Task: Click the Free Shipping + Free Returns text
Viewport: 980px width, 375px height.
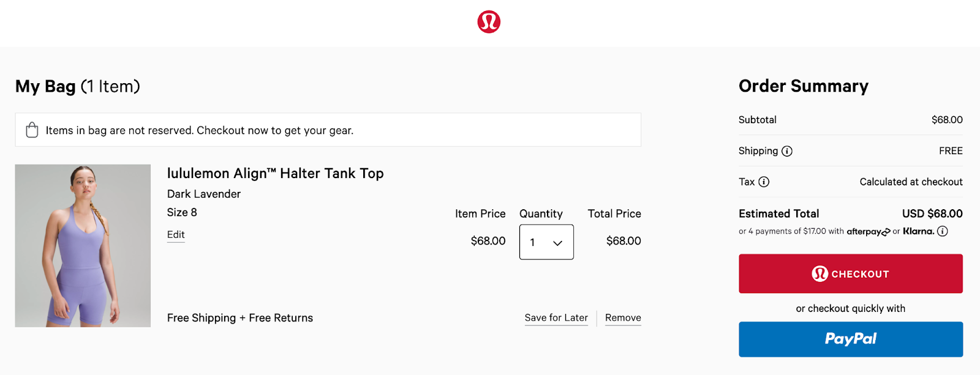Action: 239,317
